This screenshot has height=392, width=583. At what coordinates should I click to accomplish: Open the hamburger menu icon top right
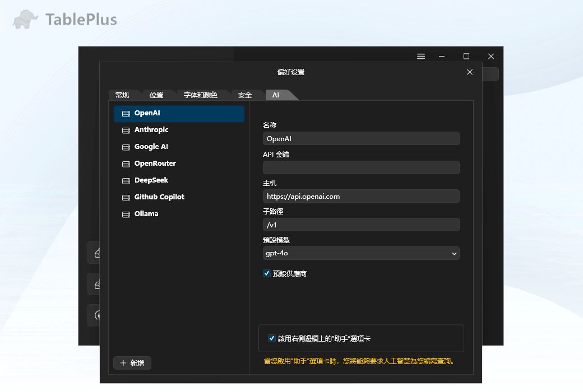pos(421,56)
